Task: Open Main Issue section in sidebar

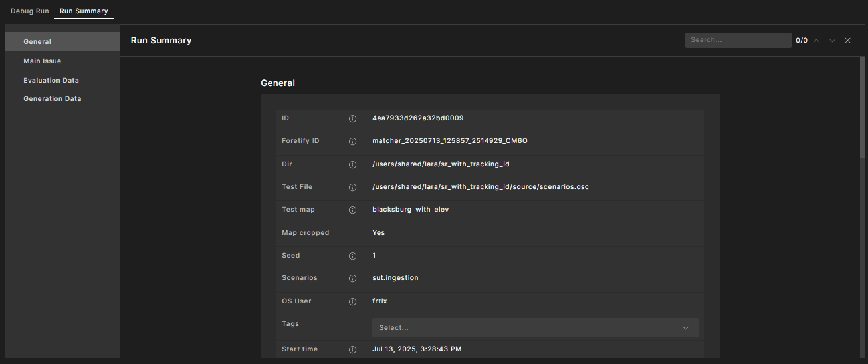Action: tap(42, 61)
